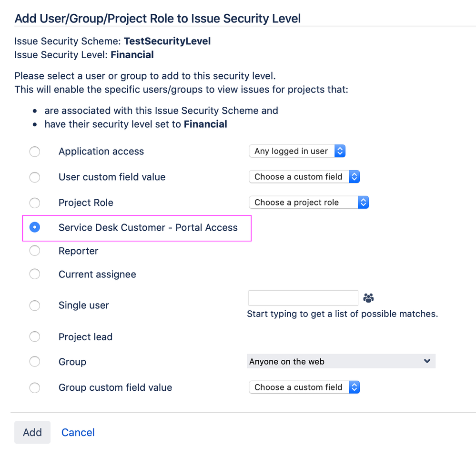The width and height of the screenshot is (476, 458).
Task: Select the Application access radio button
Action: pyautogui.click(x=35, y=152)
